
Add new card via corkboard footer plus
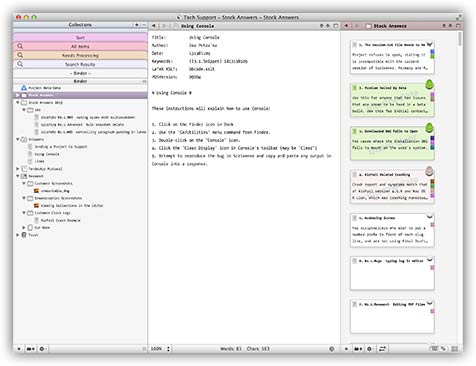click(346, 349)
